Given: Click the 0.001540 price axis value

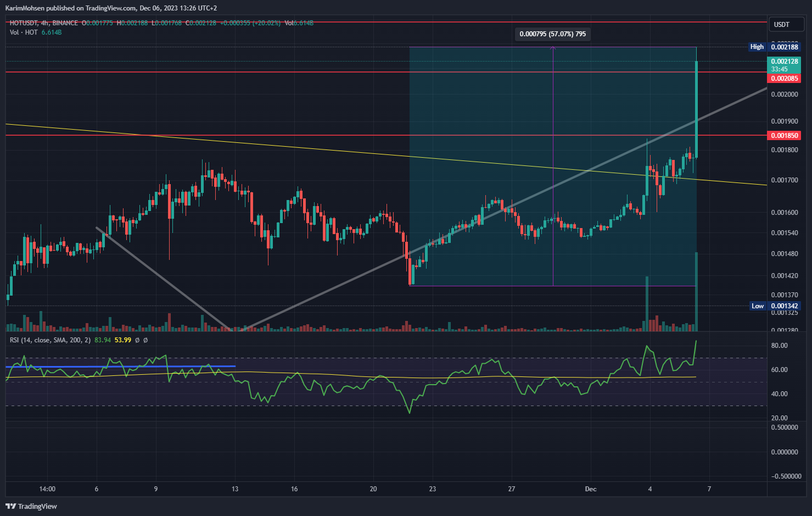Looking at the screenshot, I should pyautogui.click(x=785, y=233).
